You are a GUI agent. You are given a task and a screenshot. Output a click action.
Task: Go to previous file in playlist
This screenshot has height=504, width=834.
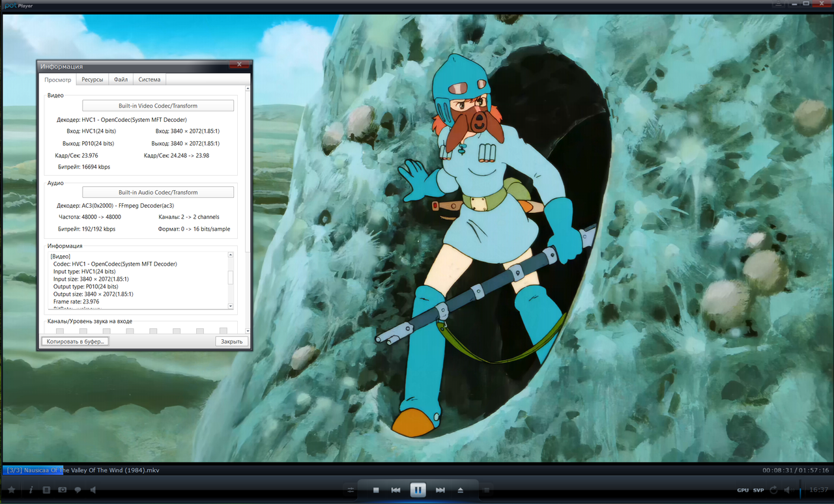coord(395,490)
